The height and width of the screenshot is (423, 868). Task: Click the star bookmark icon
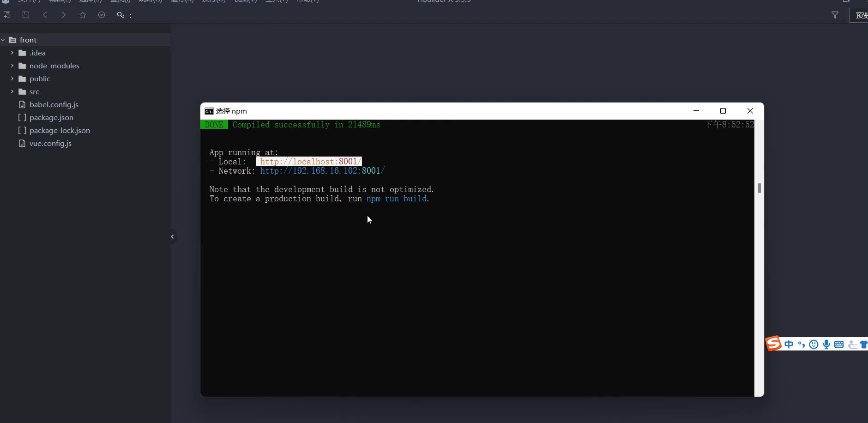coord(83,15)
